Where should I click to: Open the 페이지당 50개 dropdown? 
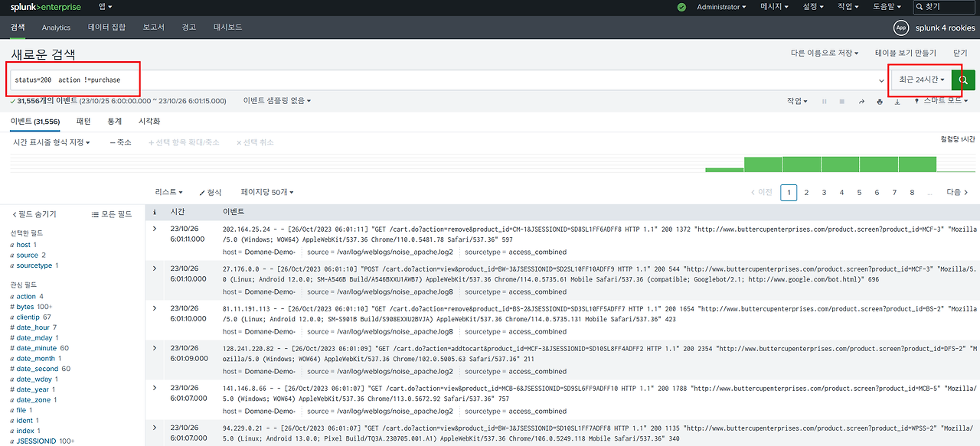point(267,192)
